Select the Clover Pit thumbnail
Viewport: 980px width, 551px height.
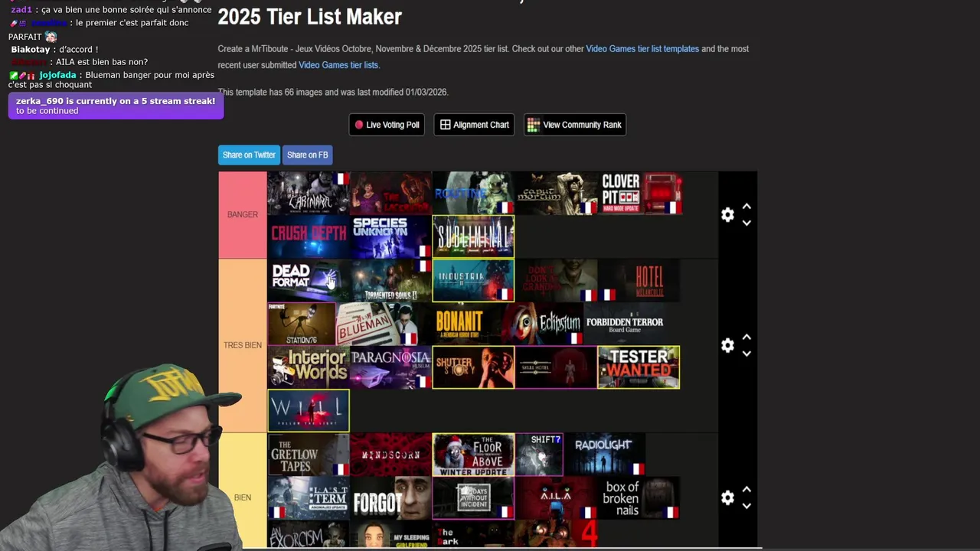click(640, 193)
